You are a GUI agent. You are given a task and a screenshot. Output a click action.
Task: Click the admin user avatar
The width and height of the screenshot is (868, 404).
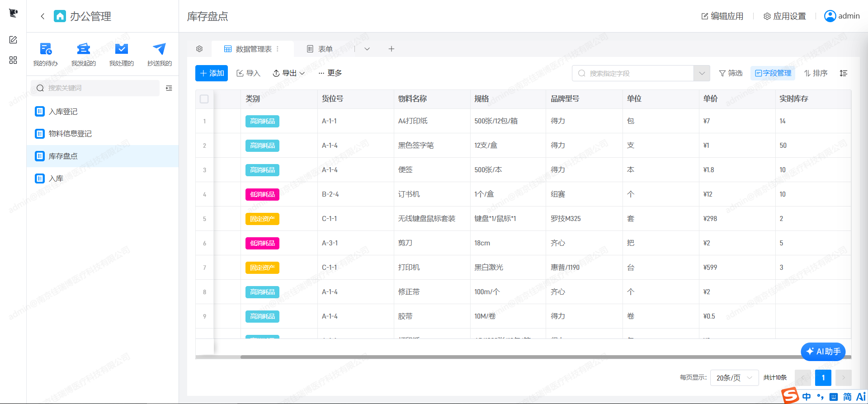[x=830, y=16]
